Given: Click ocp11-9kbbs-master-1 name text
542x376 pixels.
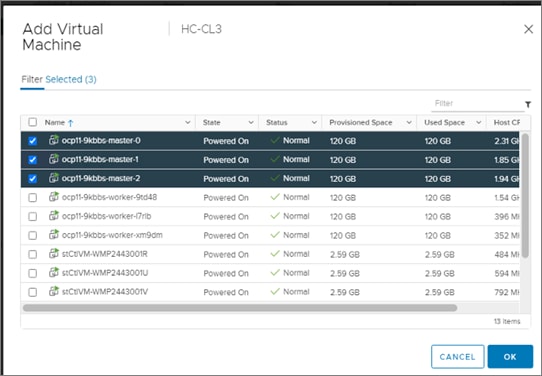Looking at the screenshot, I should click(x=100, y=159).
